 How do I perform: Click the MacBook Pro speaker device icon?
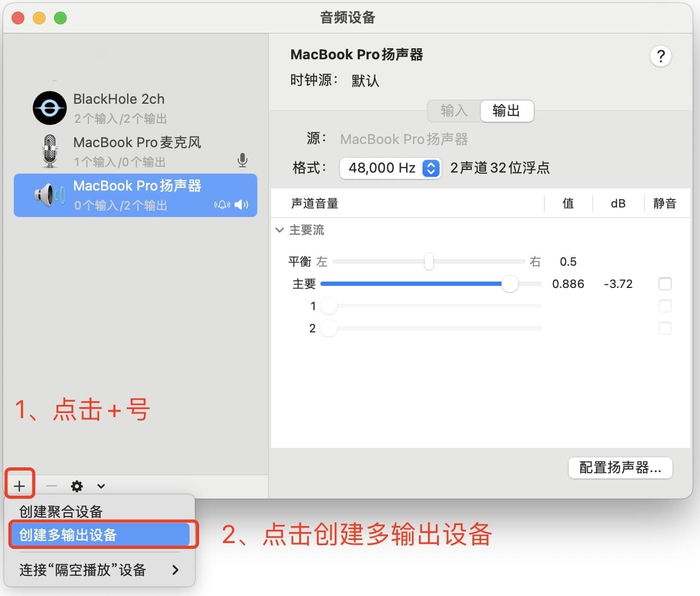(x=50, y=195)
